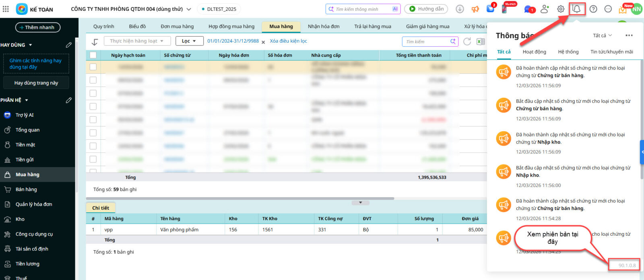Click the help question mark icon
This screenshot has height=280, width=644.
pos(593,9)
